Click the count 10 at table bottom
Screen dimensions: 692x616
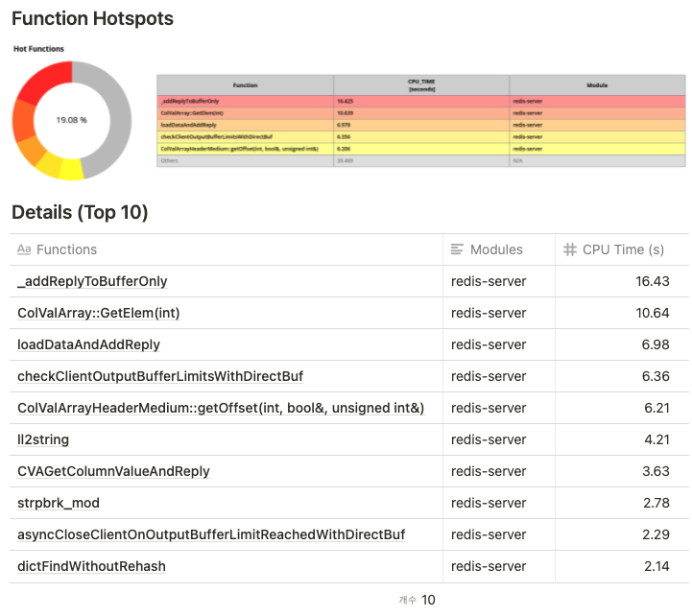(428, 600)
